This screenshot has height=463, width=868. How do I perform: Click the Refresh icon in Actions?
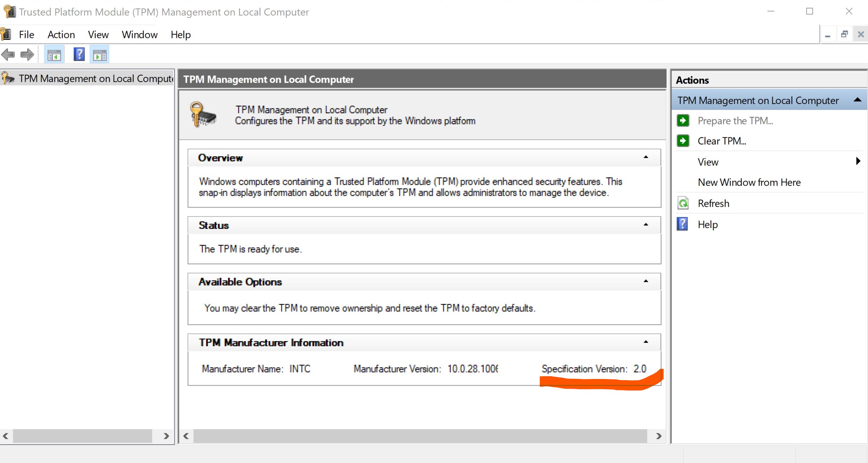pyautogui.click(x=683, y=203)
